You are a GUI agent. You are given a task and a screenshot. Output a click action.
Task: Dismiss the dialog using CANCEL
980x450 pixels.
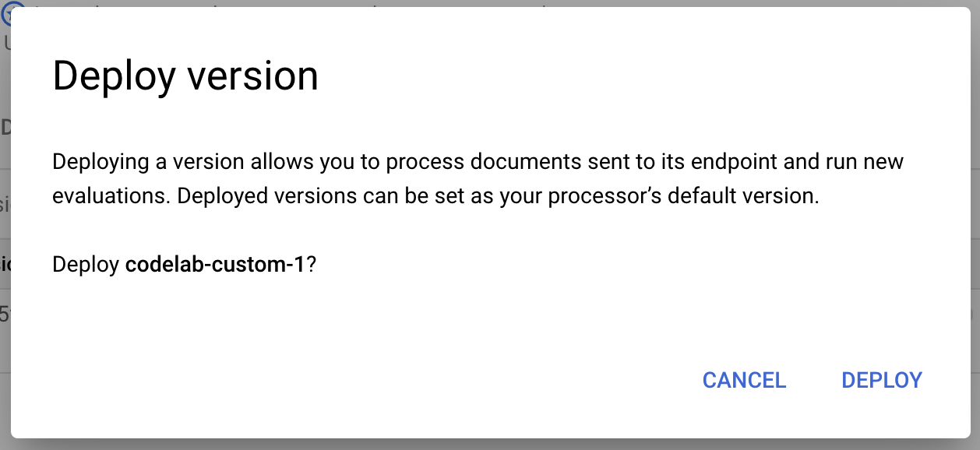click(744, 381)
